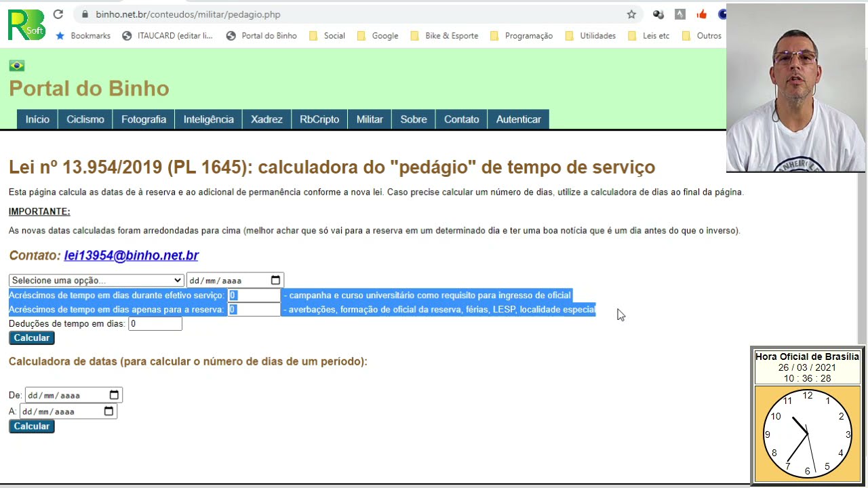The width and height of the screenshot is (868, 488).
Task: Open calendar picker of the top date field
Action: point(275,281)
